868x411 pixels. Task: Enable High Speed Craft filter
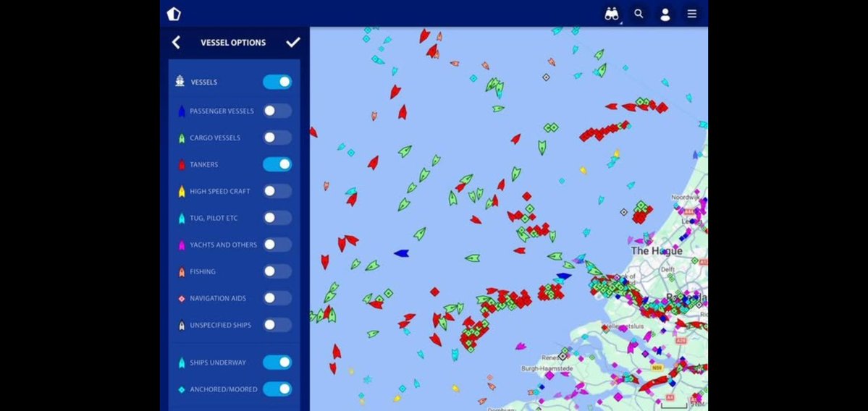(277, 191)
